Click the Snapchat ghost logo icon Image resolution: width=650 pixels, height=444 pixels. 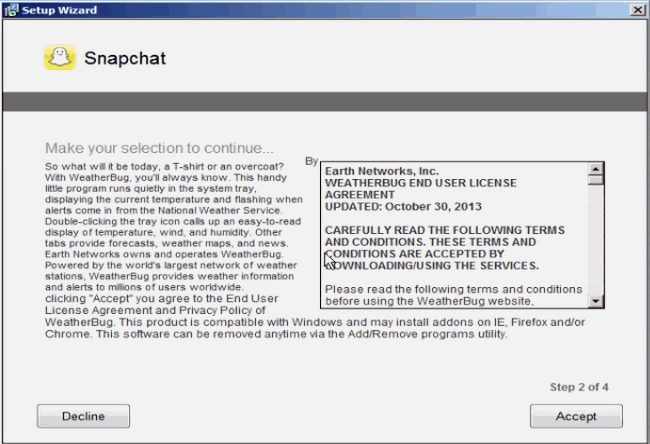tap(60, 57)
